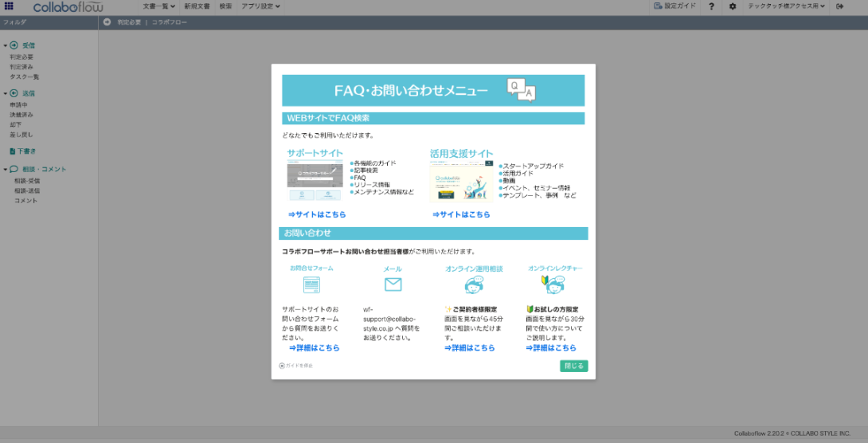Click the オンラインレクチャー icon
Image resolution: width=868 pixels, height=443 pixels.
click(553, 284)
